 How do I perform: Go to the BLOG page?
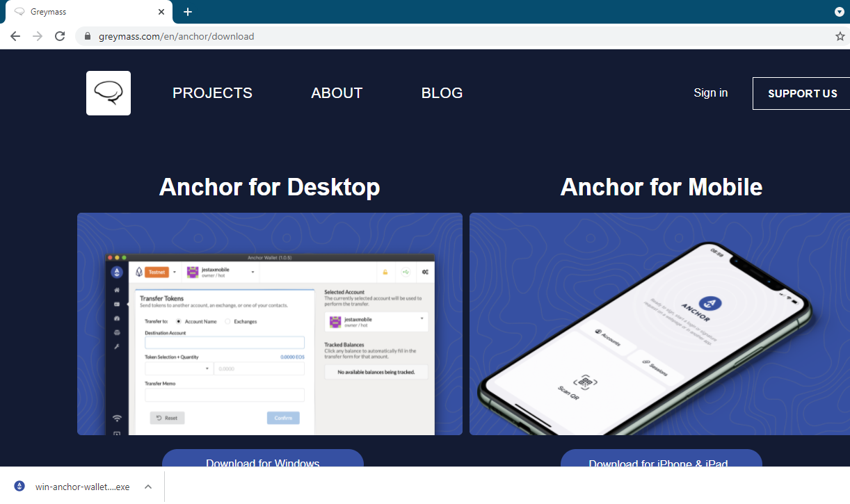click(442, 93)
